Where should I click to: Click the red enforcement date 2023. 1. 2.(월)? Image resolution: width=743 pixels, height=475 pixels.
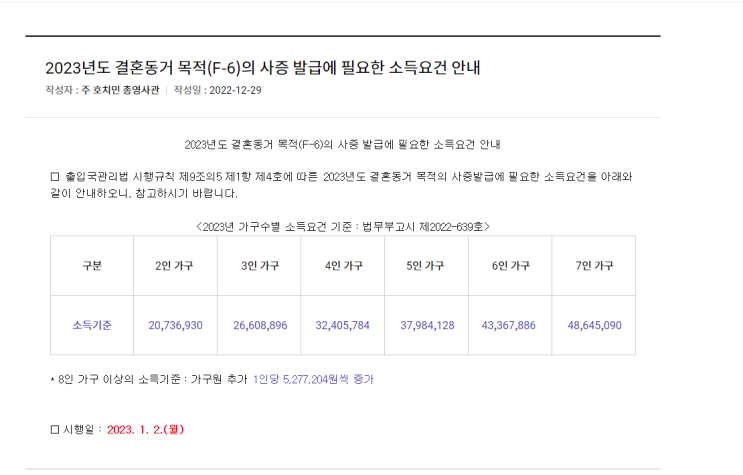click(x=145, y=429)
